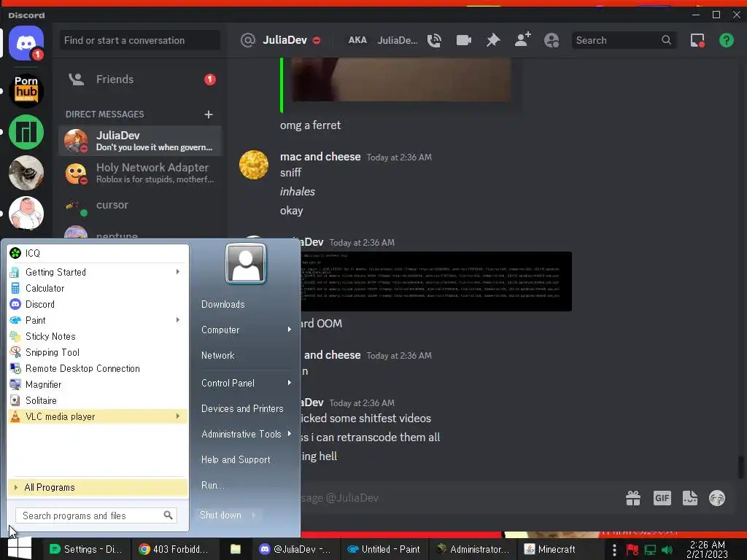Open the Peter Griffin avatar server
This screenshot has height=560, width=747.
tap(26, 213)
